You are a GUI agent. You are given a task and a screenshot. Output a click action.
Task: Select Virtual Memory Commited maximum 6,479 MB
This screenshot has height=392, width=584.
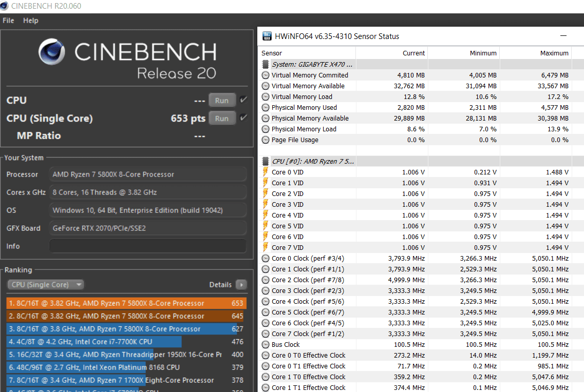[555, 75]
